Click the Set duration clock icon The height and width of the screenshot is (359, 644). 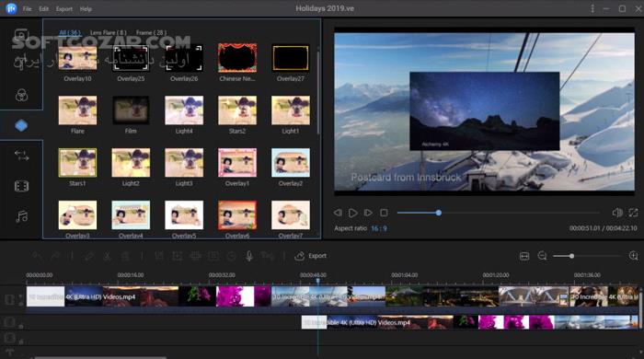pyautogui.click(x=231, y=256)
